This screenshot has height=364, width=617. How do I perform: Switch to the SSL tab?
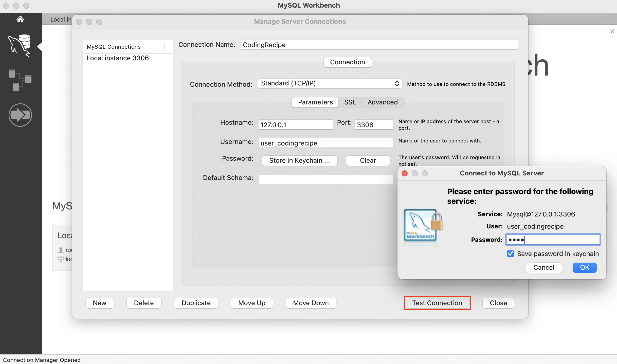click(x=350, y=102)
